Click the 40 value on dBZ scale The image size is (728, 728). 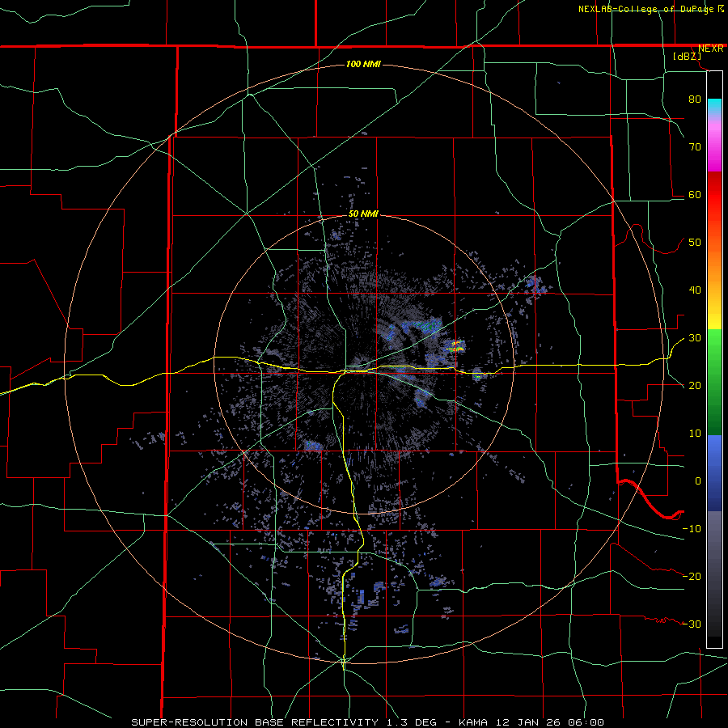coord(695,290)
